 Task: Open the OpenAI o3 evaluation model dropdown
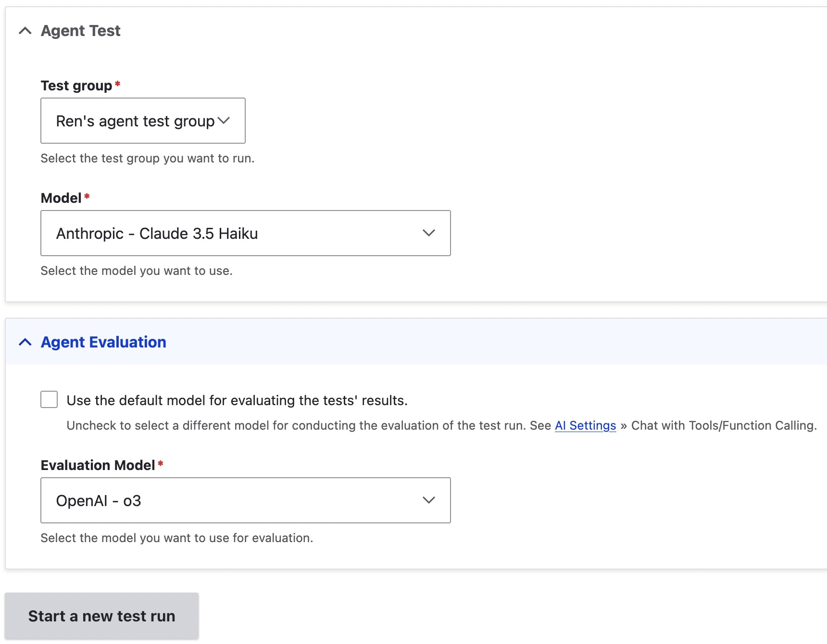click(x=245, y=500)
